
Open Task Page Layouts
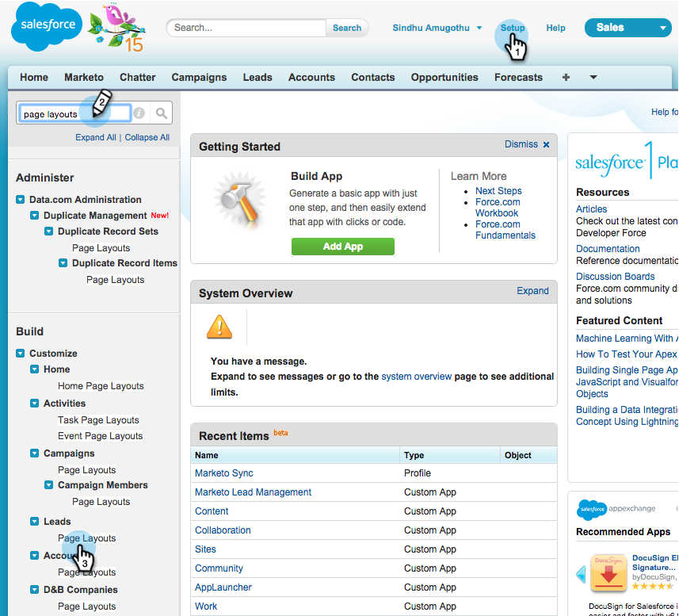(98, 420)
